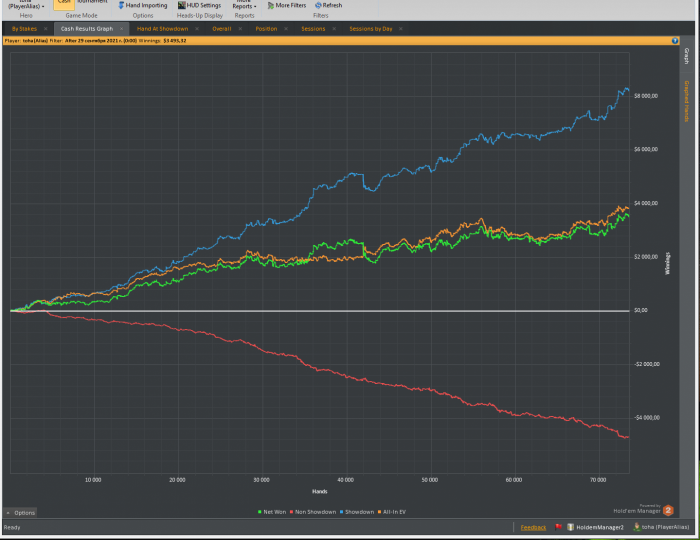Open the More Reports dropdown
This screenshot has height=540, width=700.
243,5
